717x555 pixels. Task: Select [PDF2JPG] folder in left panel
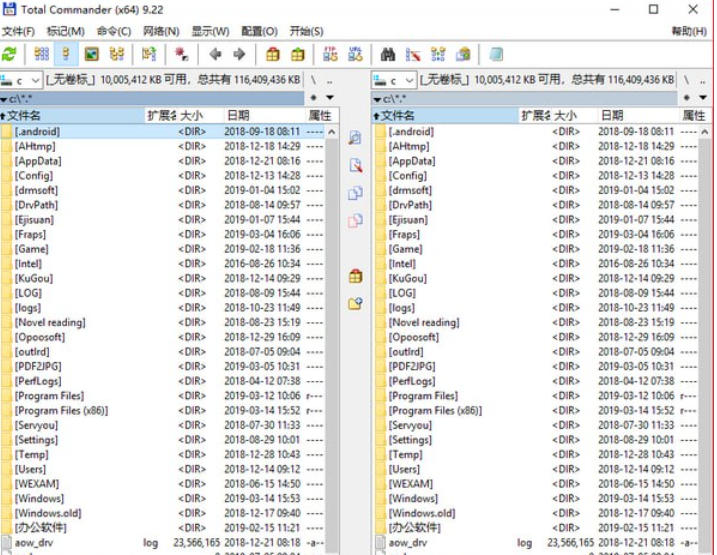point(162,366)
